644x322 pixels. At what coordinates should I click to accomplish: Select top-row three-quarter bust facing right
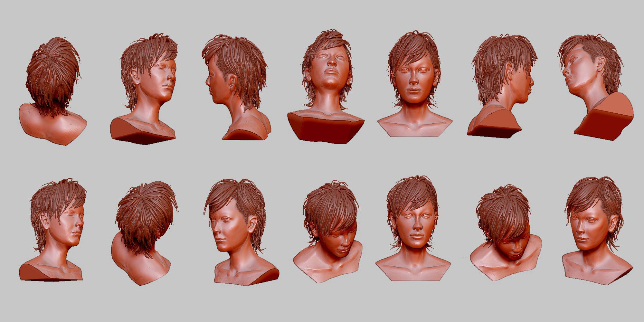pos(145,89)
